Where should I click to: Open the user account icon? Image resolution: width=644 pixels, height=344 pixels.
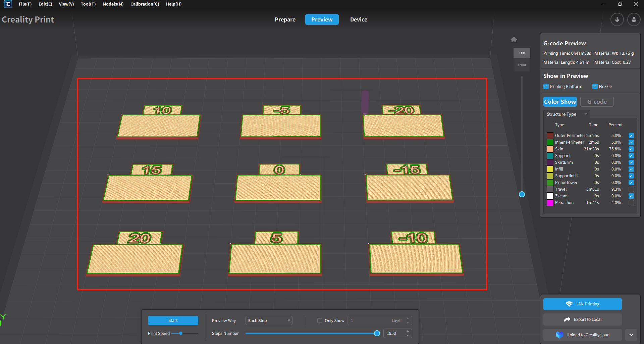(634, 19)
